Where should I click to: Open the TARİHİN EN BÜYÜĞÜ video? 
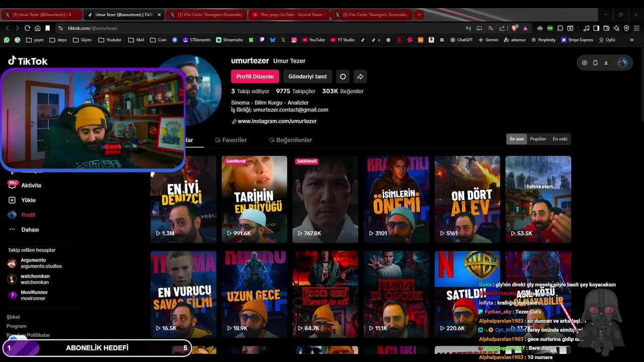pos(255,200)
